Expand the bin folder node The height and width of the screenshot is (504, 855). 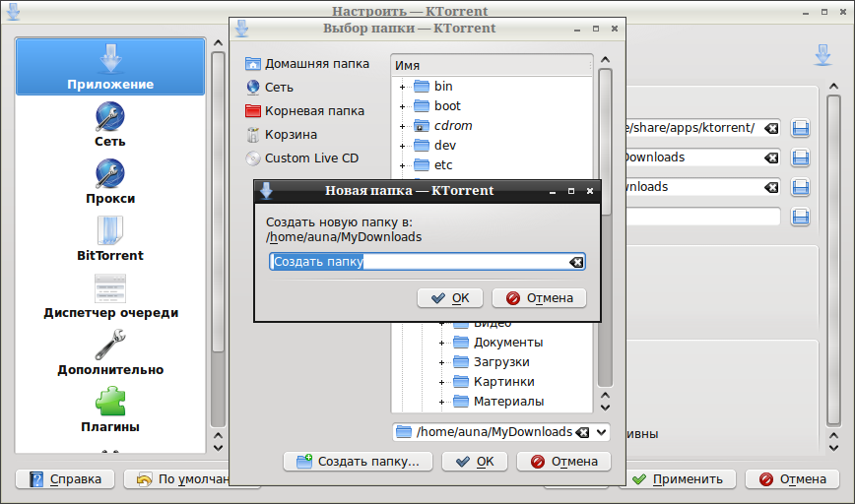click(403, 87)
